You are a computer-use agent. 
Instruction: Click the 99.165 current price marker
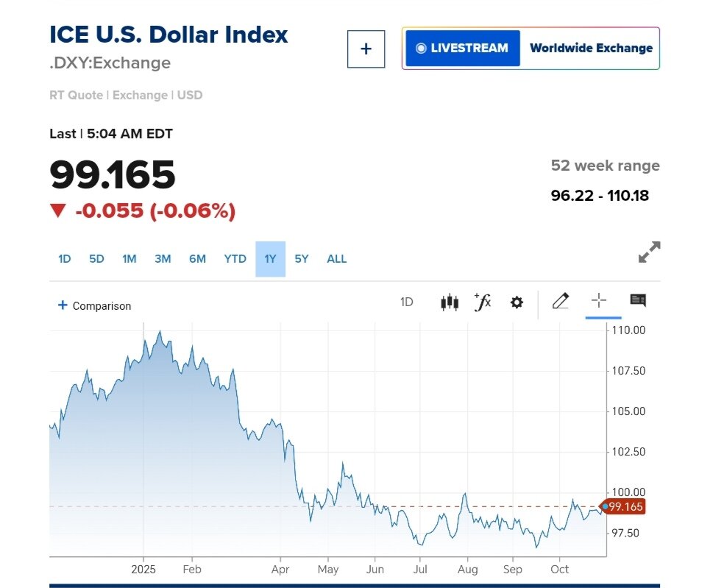tap(622, 506)
